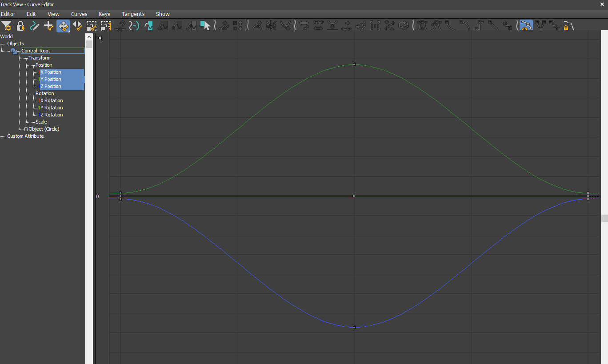Select the Scale Keys tool
The image size is (608, 364).
click(92, 25)
